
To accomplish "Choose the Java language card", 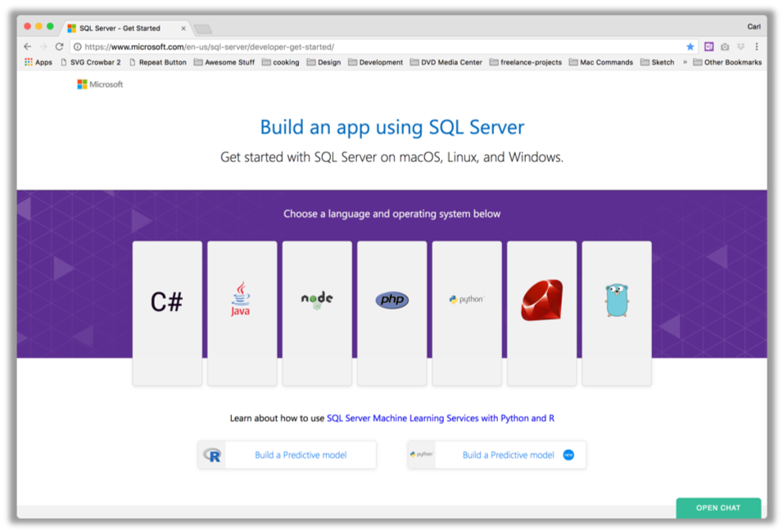I will click(242, 313).
